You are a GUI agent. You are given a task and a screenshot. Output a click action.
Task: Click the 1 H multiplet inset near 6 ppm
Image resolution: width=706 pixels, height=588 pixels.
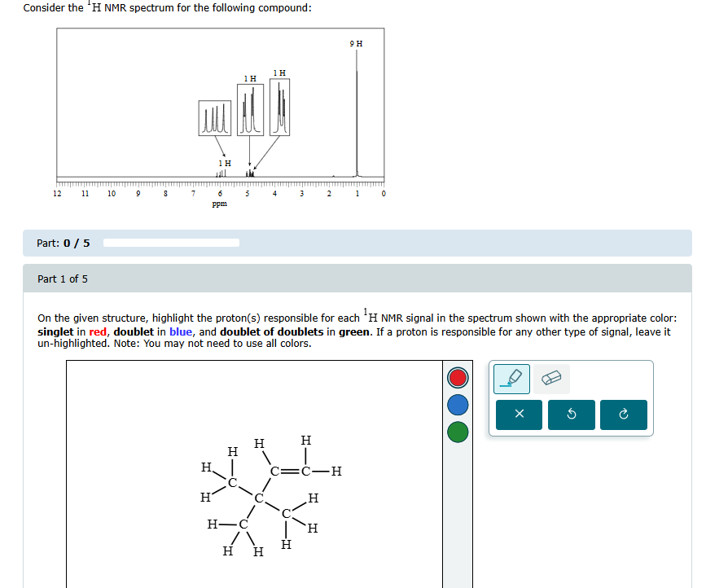pos(214,116)
